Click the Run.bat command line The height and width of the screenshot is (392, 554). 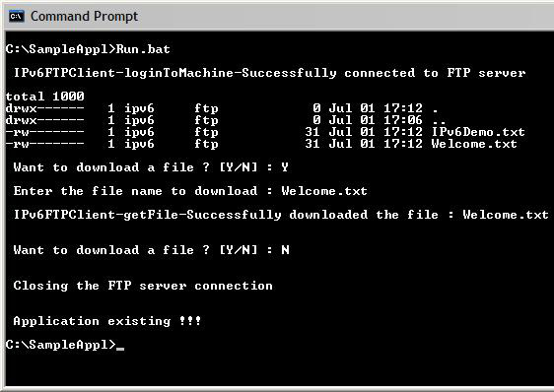point(88,49)
